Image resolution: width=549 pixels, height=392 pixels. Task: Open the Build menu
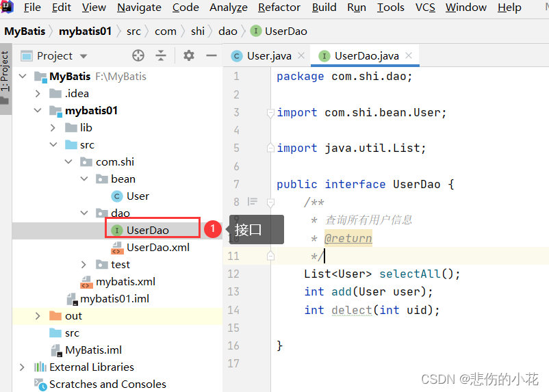pos(324,8)
